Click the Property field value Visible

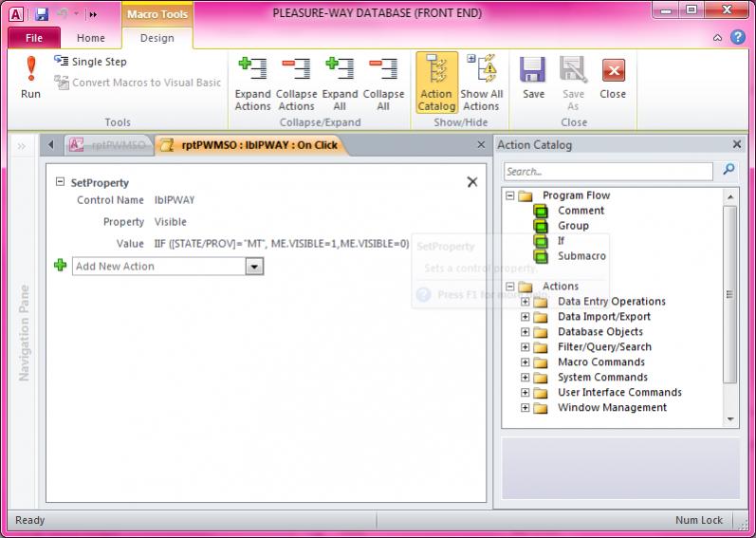[170, 222]
